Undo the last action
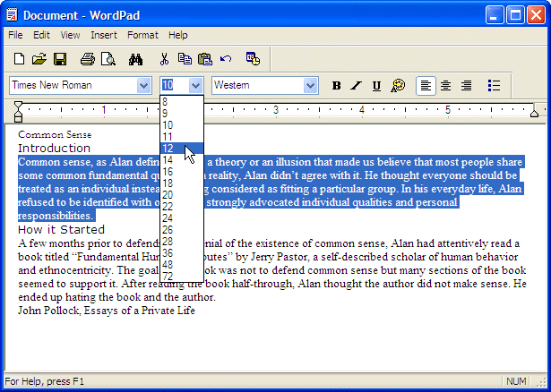The height and width of the screenshot is (392, 551). pos(226,58)
